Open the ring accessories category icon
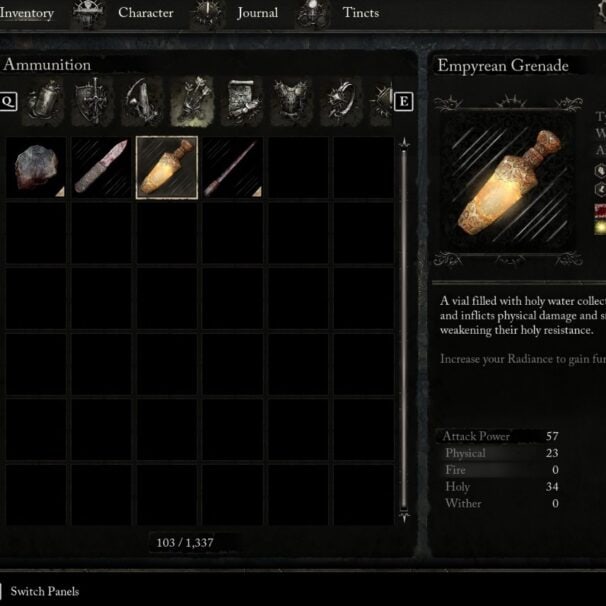This screenshot has height=606, width=606. point(341,102)
